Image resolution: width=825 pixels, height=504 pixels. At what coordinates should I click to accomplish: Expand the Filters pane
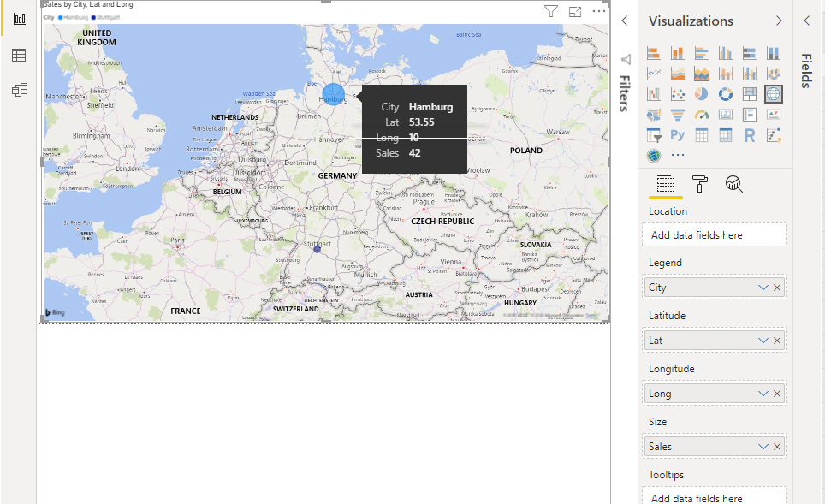pos(625,21)
